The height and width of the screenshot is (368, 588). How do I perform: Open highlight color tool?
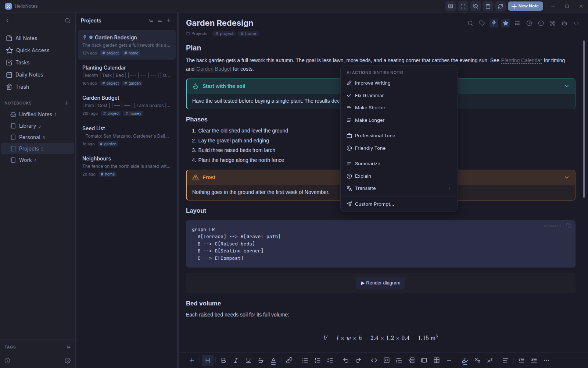tap(465, 360)
